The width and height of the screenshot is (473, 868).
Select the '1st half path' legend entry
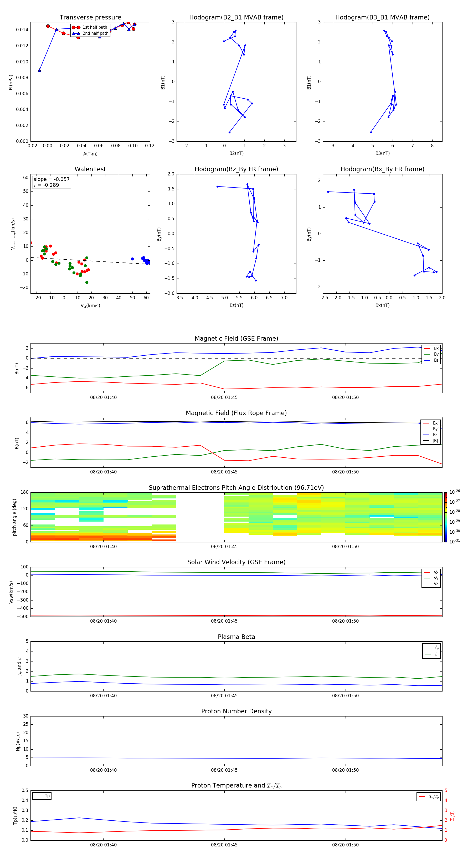90,27
